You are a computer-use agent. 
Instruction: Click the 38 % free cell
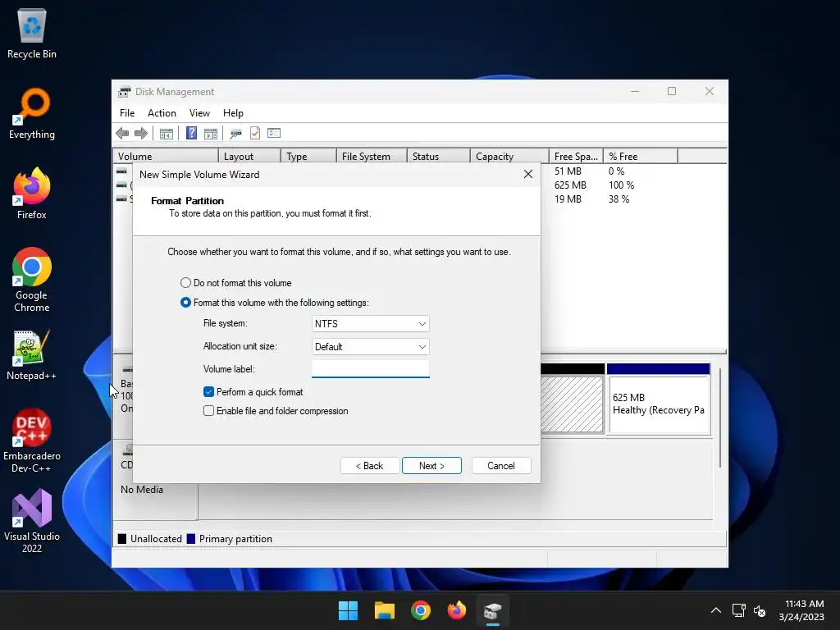click(619, 199)
